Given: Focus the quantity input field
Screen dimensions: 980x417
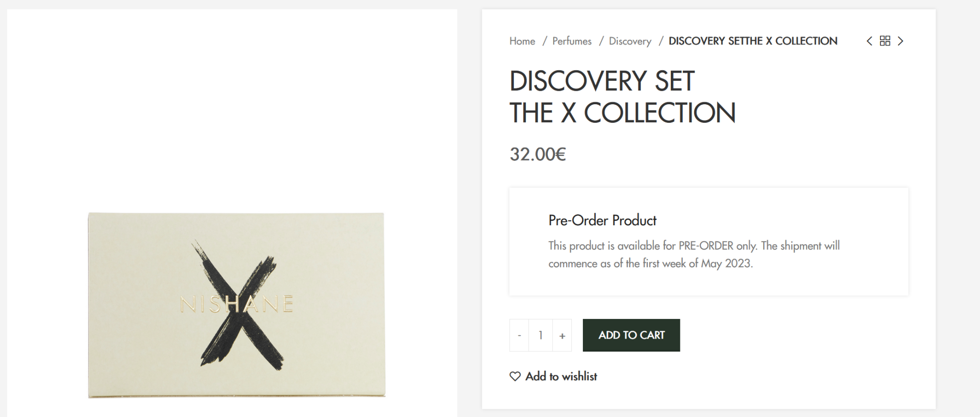Looking at the screenshot, I should 541,336.
